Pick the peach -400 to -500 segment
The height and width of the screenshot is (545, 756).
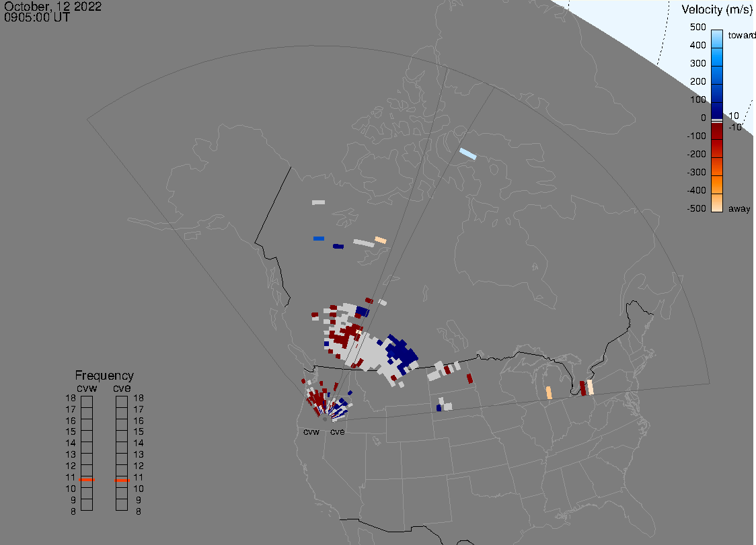point(717,203)
